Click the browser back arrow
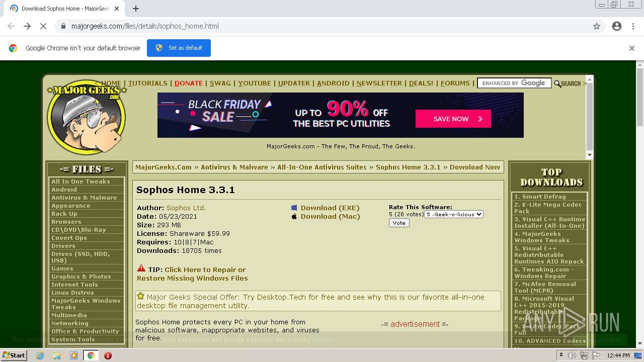 click(11, 26)
